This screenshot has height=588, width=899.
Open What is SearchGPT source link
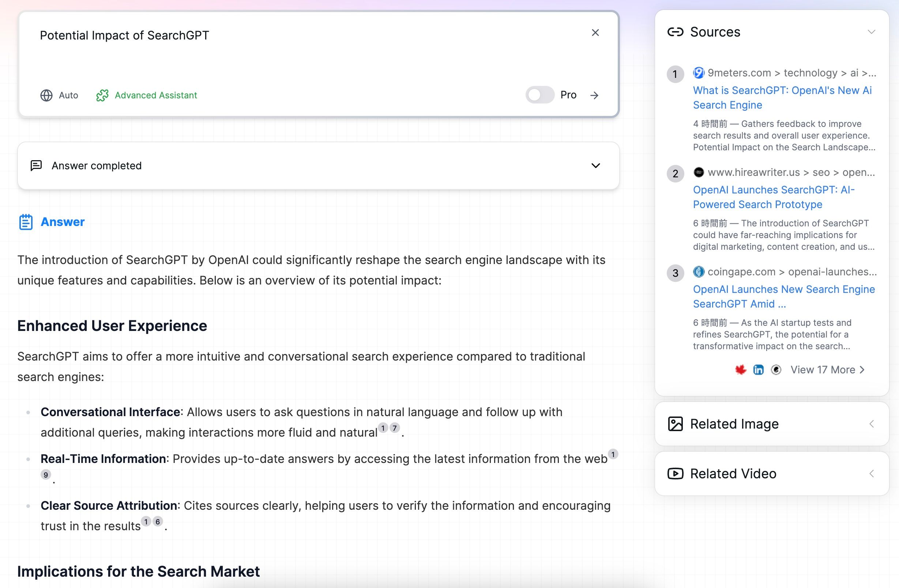[x=782, y=97]
